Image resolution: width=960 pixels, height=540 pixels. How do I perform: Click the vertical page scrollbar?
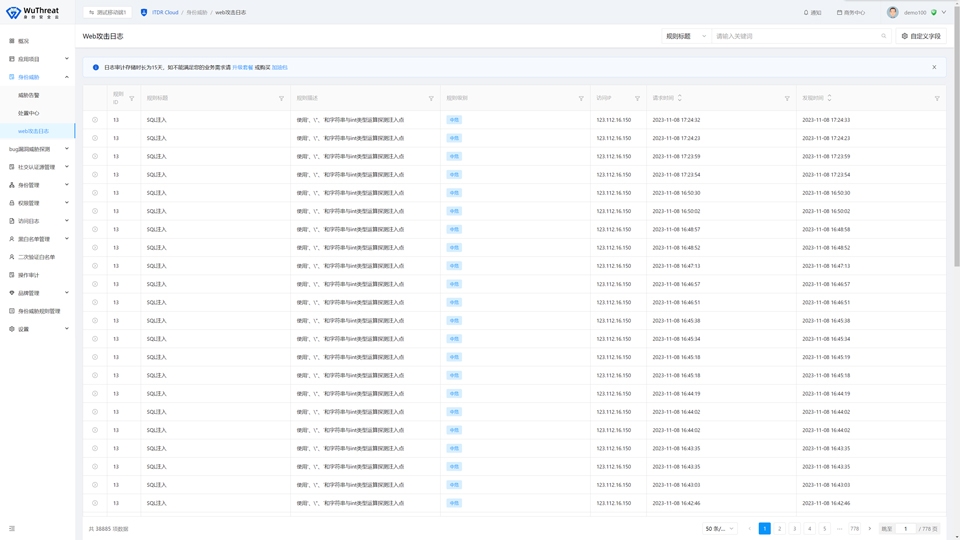(x=956, y=135)
